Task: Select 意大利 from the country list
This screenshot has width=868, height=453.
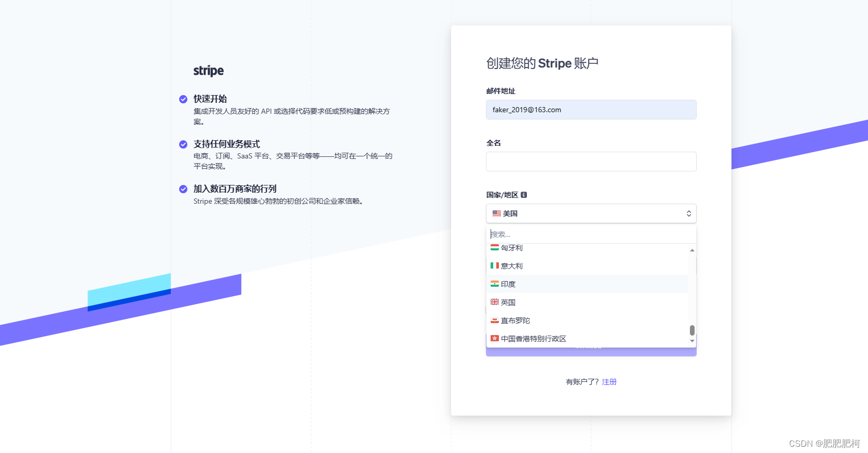Action: click(x=588, y=266)
